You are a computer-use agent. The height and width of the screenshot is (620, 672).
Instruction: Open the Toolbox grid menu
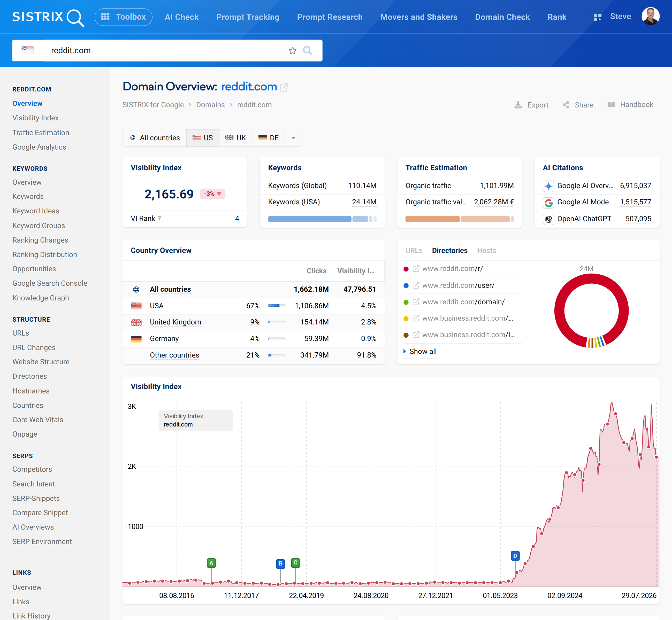pyautogui.click(x=123, y=17)
